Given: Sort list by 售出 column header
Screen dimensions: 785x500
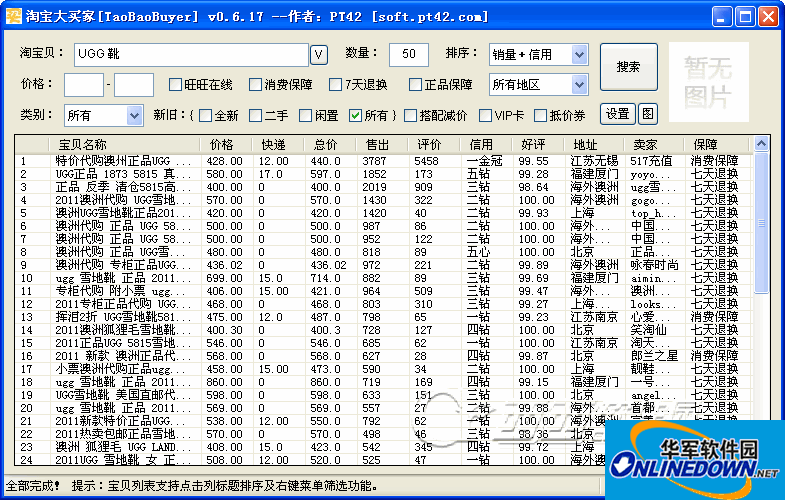Looking at the screenshot, I should [x=381, y=145].
